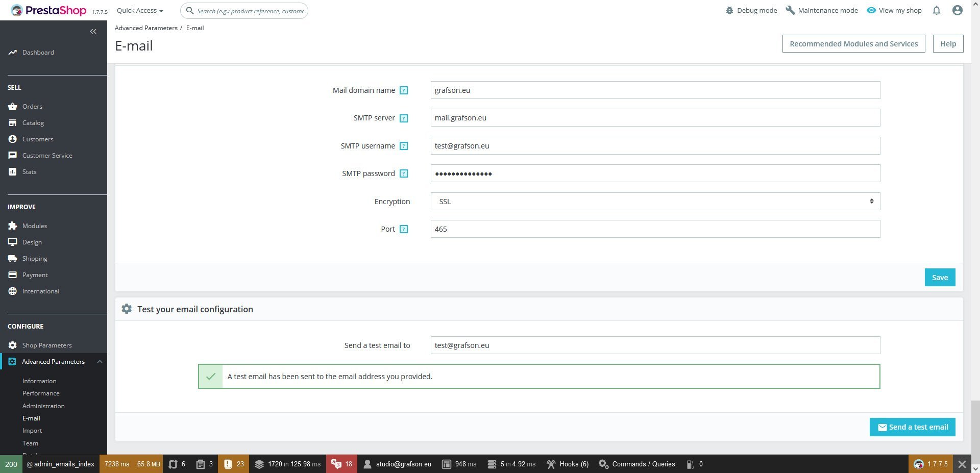Open Design in the sidebar
The height and width of the screenshot is (473, 980).
pyautogui.click(x=32, y=242)
